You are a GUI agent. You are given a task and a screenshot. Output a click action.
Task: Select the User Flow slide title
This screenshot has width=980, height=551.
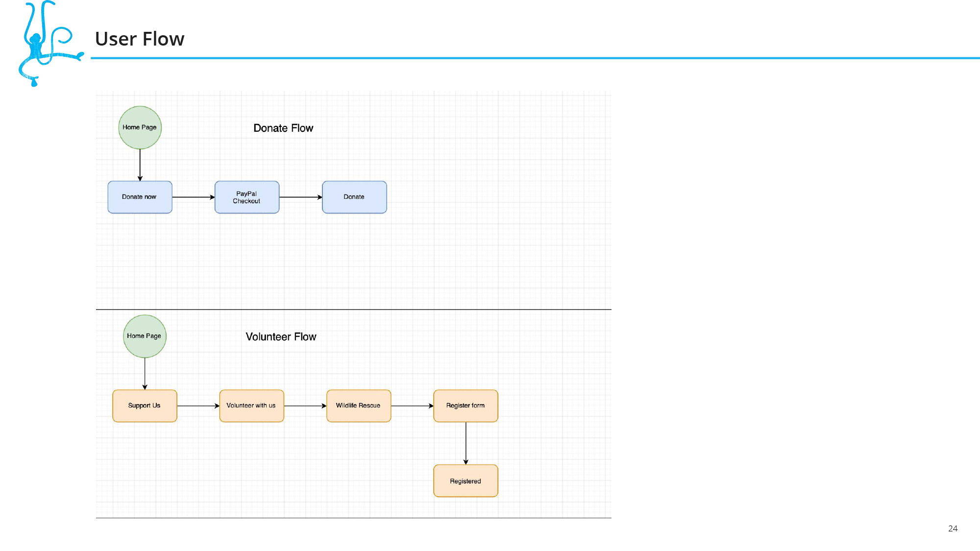tap(140, 39)
